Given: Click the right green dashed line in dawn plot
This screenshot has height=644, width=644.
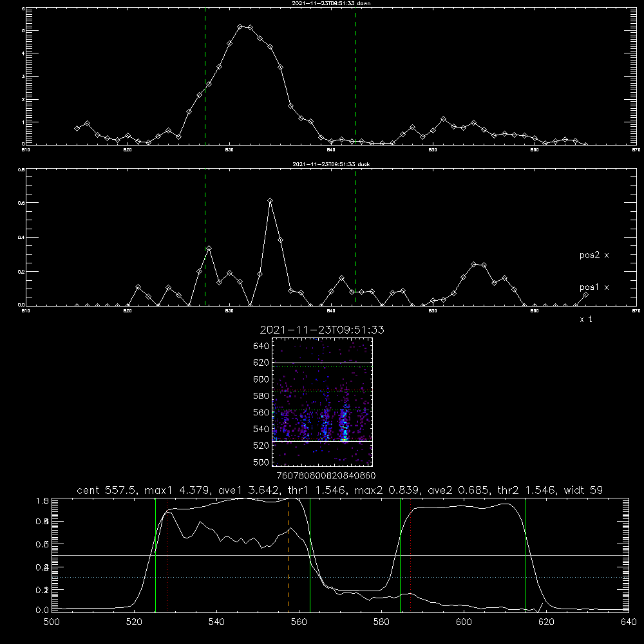Looking at the screenshot, I should click(355, 76).
